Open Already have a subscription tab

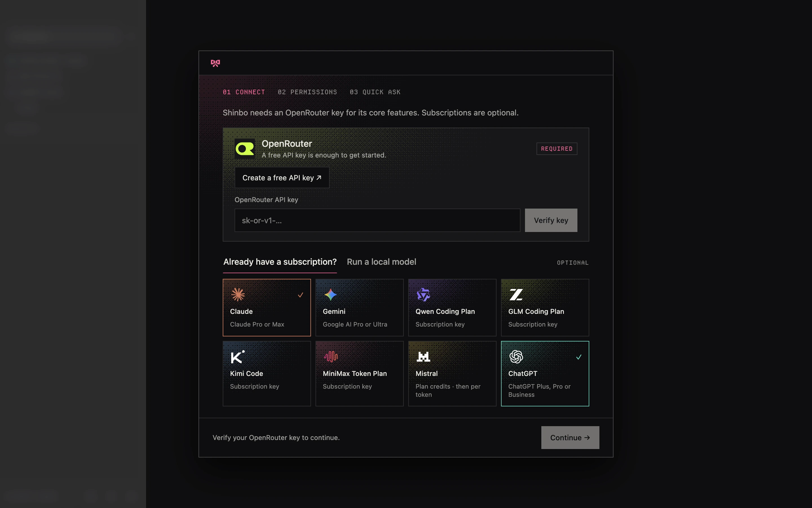[280, 262]
